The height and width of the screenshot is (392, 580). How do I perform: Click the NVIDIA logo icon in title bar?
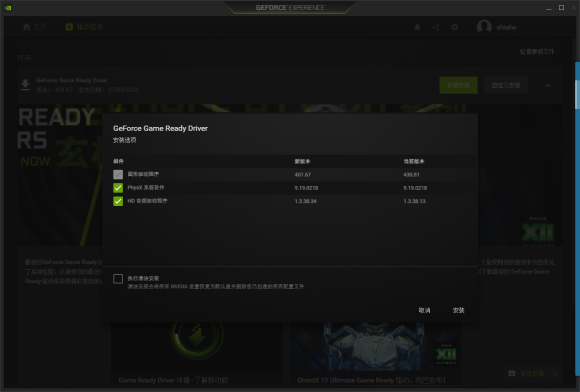pyautogui.click(x=8, y=8)
